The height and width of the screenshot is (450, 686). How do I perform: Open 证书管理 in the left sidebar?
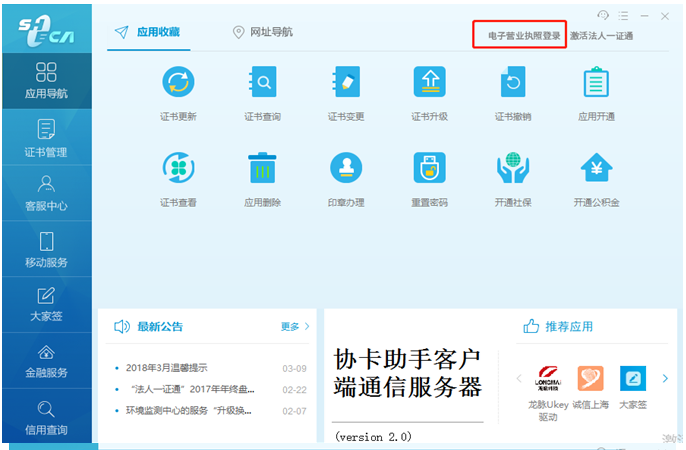click(46, 138)
